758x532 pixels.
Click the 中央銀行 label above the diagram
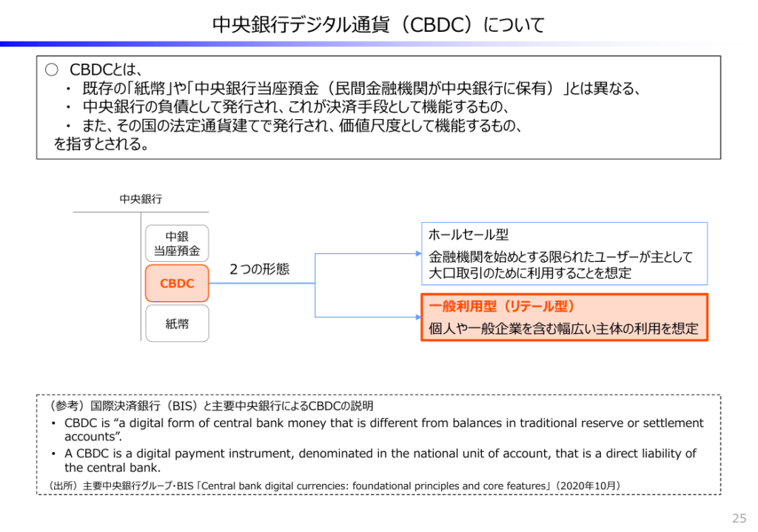point(141,199)
